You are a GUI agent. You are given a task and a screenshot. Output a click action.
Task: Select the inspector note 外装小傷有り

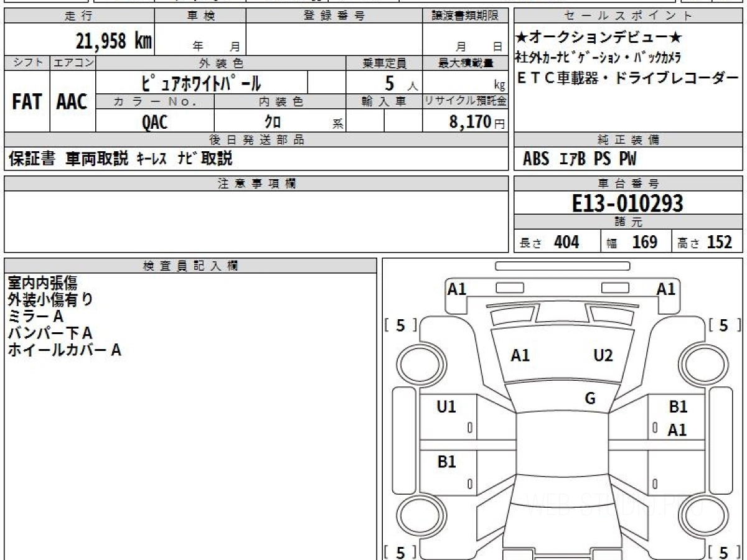pyautogui.click(x=50, y=300)
